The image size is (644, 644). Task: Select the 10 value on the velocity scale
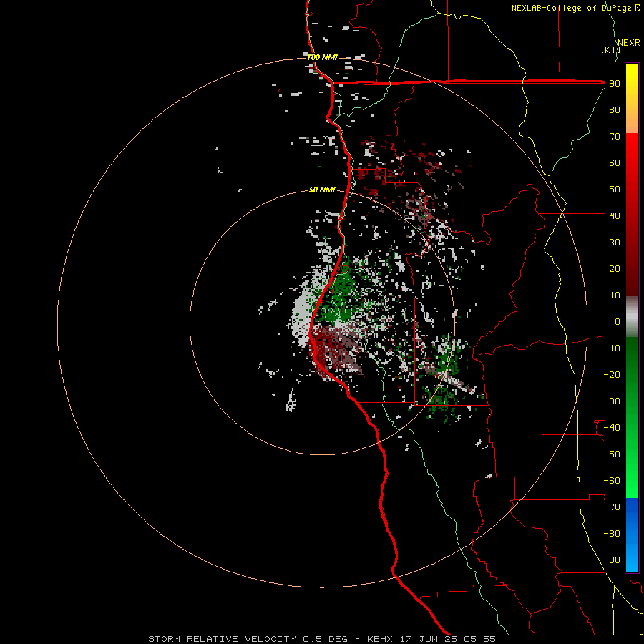615,296
